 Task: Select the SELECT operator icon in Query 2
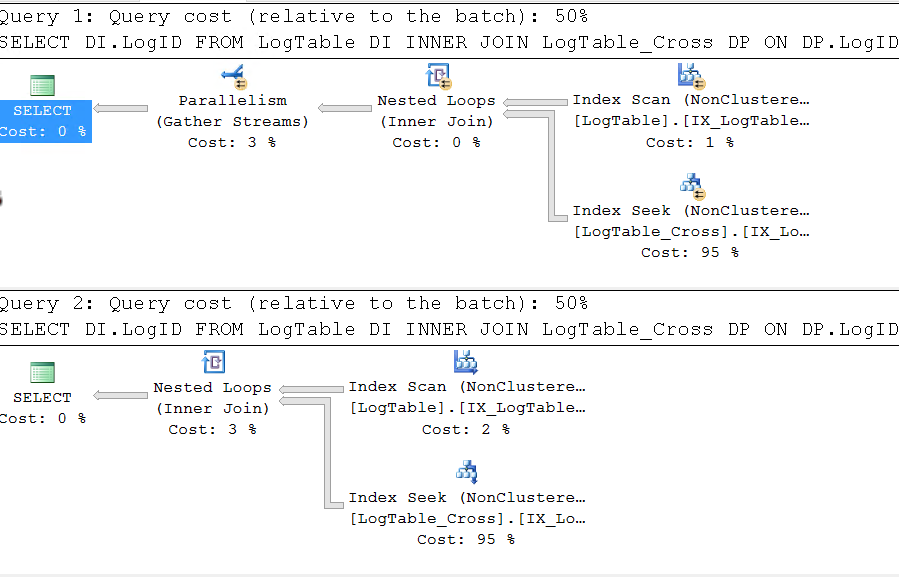tap(41, 371)
